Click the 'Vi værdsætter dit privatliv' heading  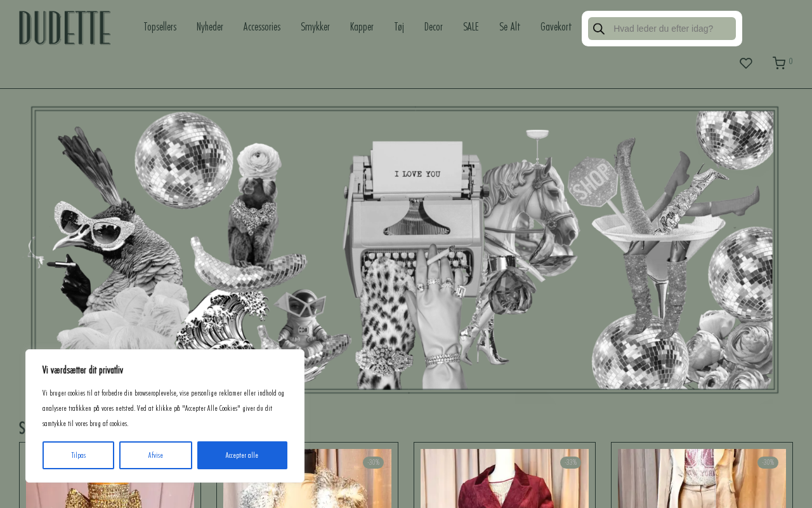click(82, 370)
